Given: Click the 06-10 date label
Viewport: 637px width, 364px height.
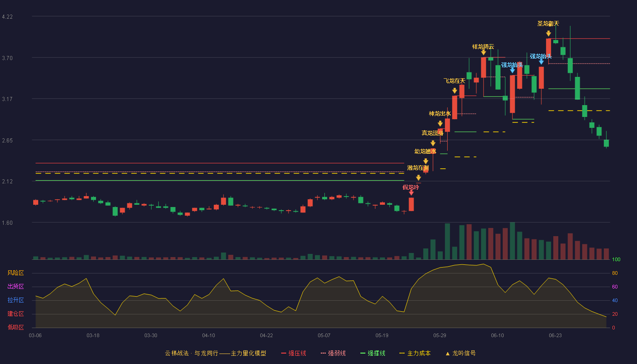Looking at the screenshot, I should click(497, 335).
